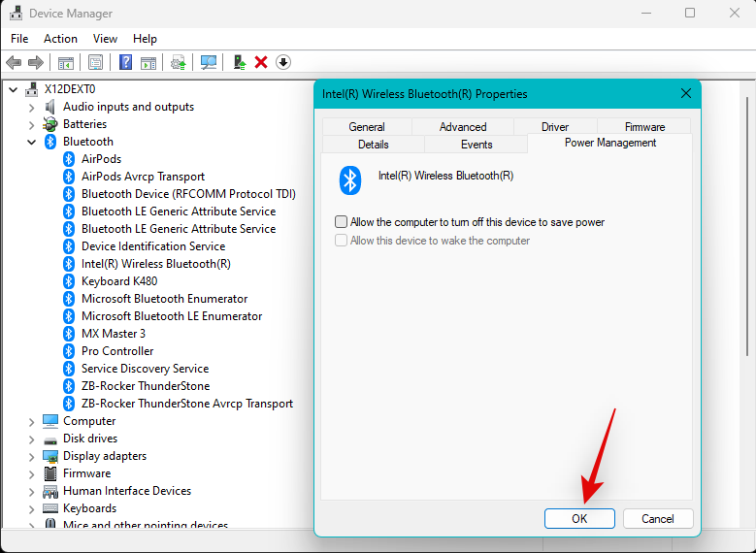The width and height of the screenshot is (756, 553).
Task: Switch to the Events tab
Action: click(x=477, y=145)
